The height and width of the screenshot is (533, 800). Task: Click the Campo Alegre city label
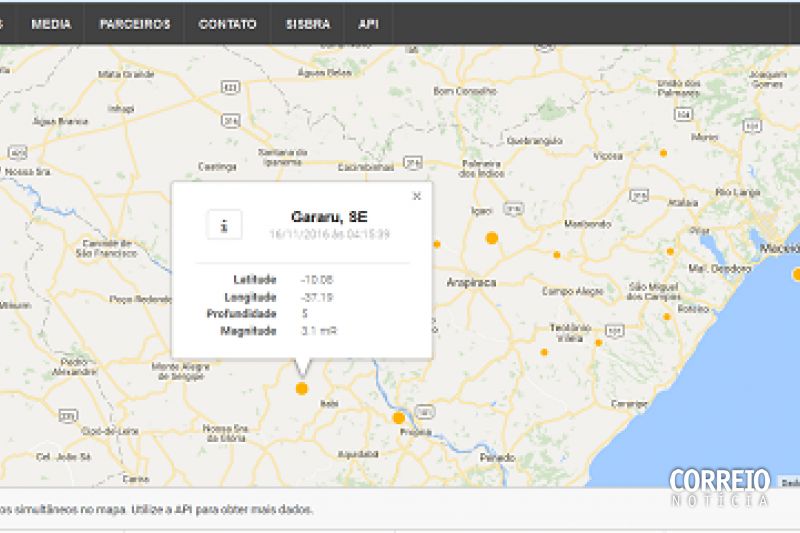point(572,291)
